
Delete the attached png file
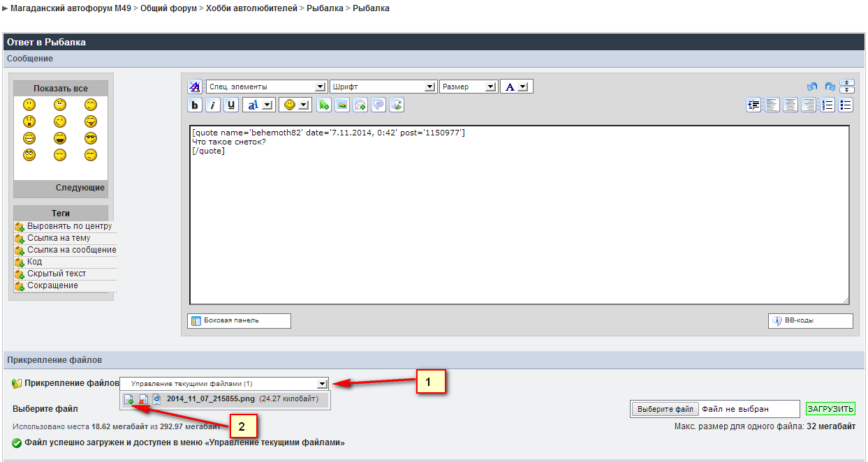coord(142,400)
